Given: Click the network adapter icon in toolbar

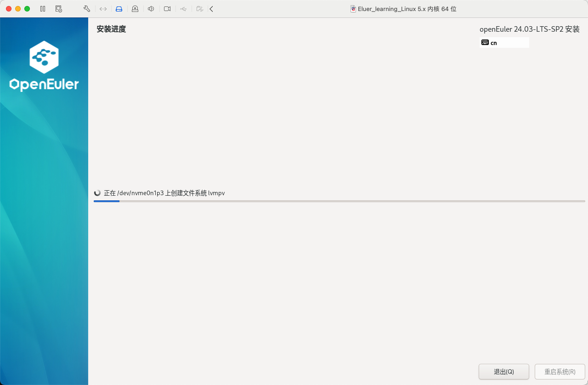Looking at the screenshot, I should 103,9.
